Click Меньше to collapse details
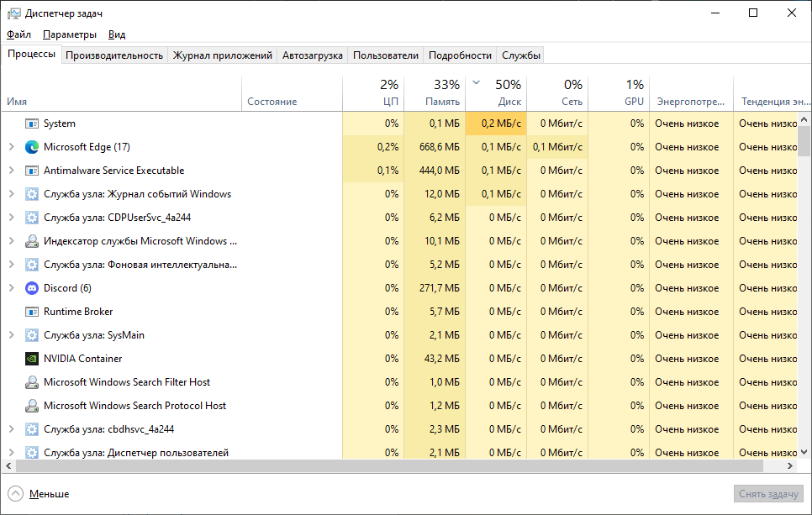812x515 pixels. pos(39,494)
